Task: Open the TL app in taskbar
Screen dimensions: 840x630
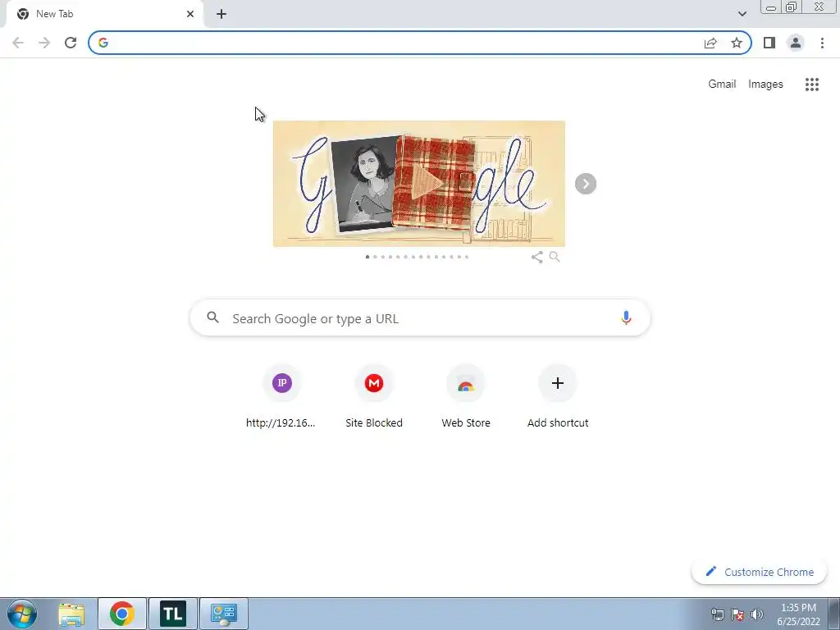Action: (x=173, y=614)
